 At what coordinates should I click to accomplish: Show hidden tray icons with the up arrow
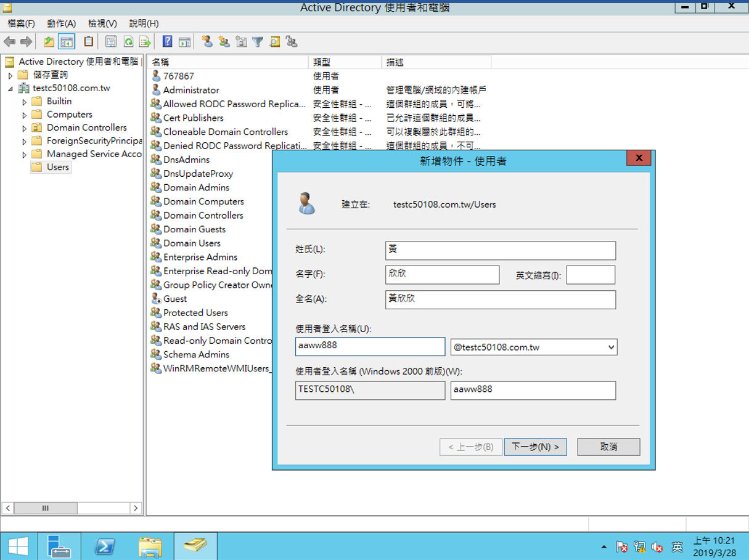[604, 547]
